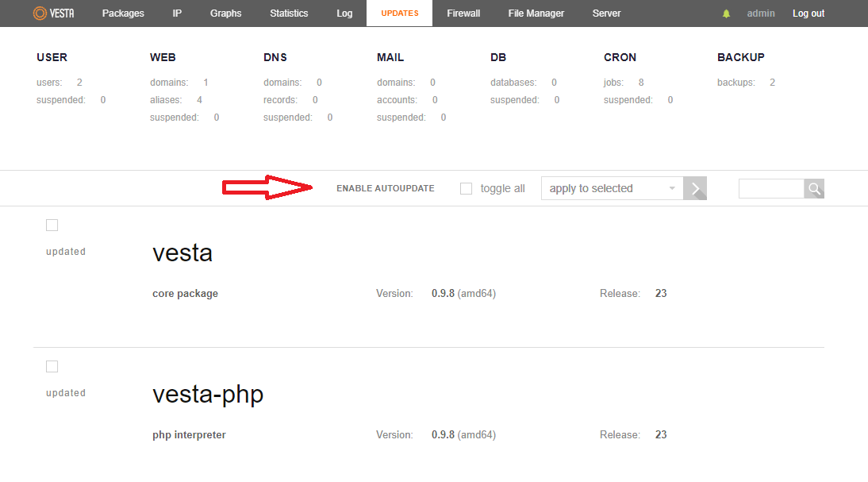Click the cron 'jobs: 8' stat
Image resolution: width=868 pixels, height=482 pixels.
624,83
